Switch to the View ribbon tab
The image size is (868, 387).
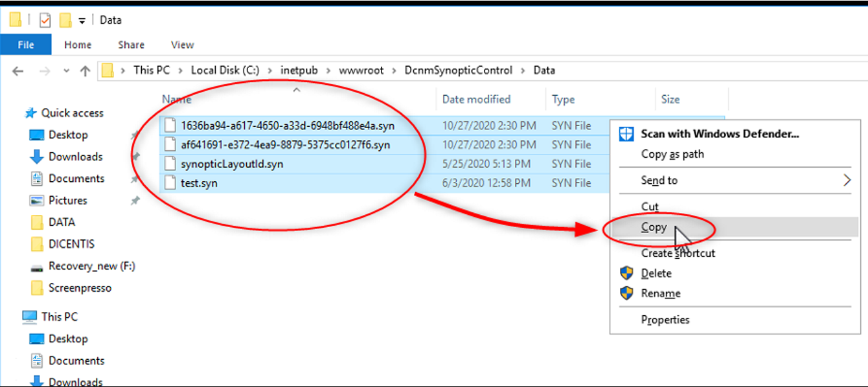point(182,45)
